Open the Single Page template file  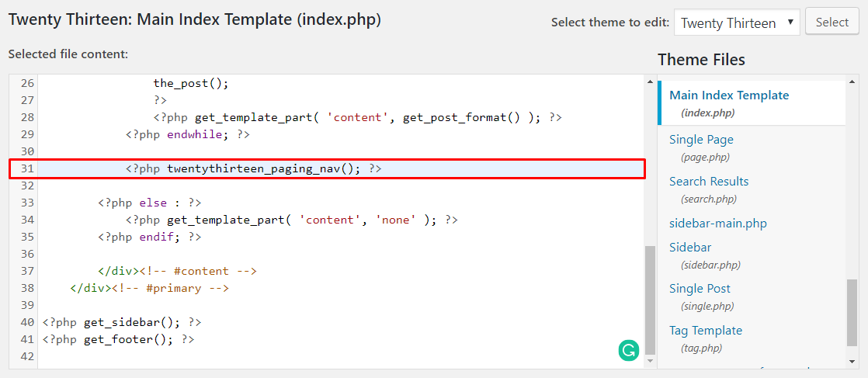(701, 140)
